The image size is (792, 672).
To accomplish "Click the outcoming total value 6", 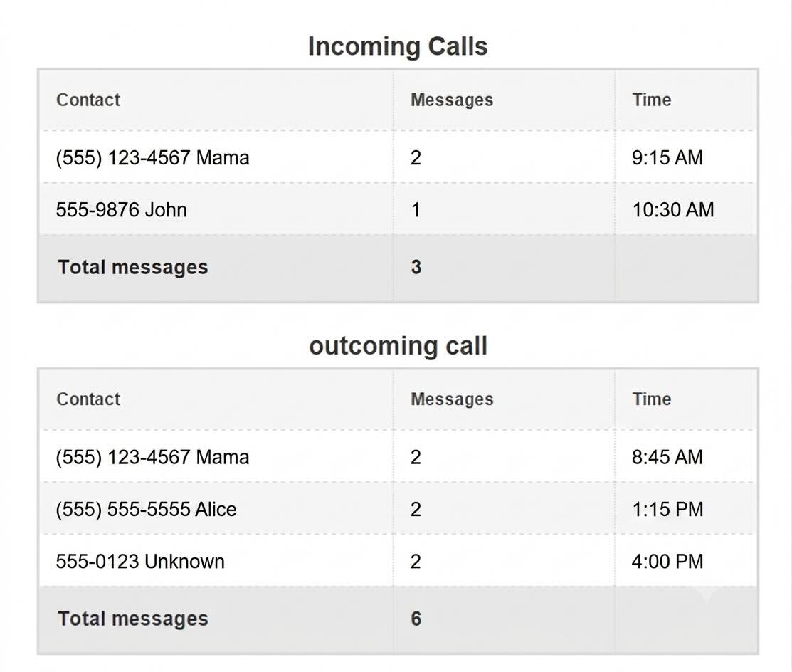I will (416, 619).
